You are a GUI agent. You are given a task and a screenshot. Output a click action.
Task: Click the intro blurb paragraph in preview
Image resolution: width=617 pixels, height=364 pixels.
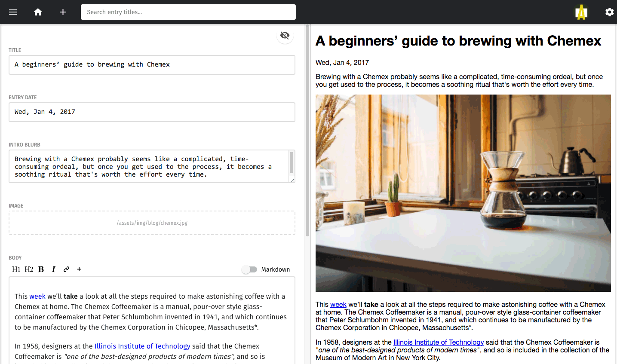(x=459, y=80)
